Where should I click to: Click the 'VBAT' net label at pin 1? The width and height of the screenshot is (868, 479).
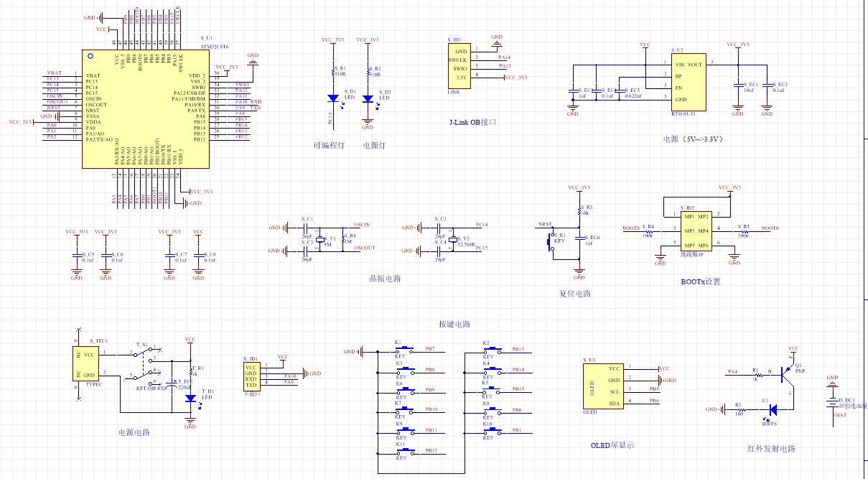[x=55, y=73]
